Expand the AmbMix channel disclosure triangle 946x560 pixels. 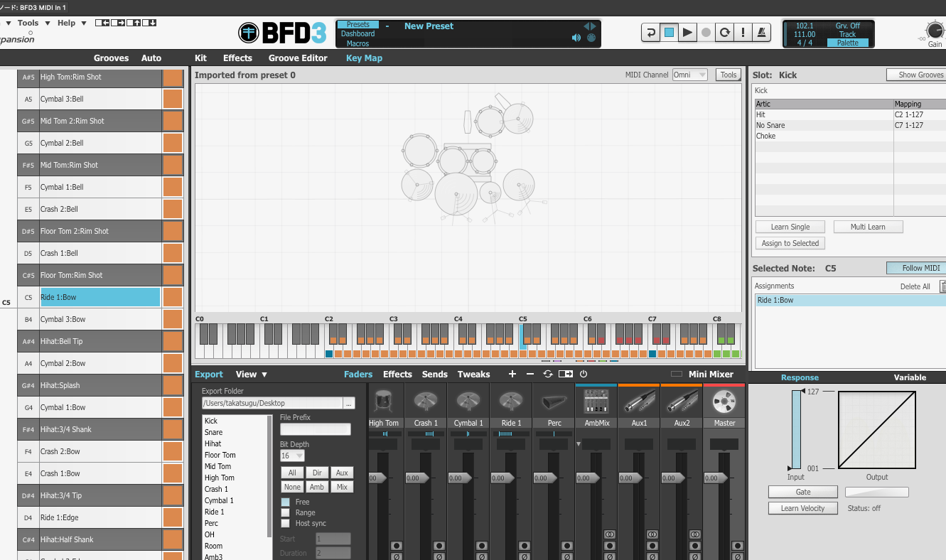pos(579,443)
